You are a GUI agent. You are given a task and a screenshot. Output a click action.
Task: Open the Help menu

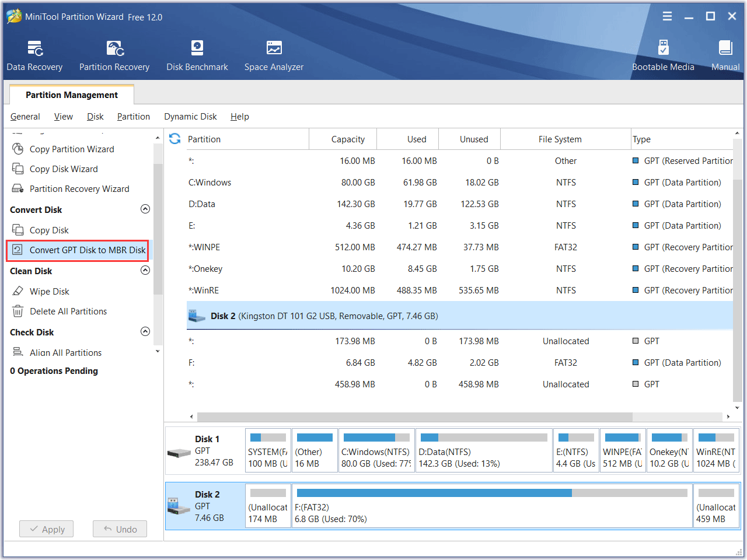[x=240, y=117]
